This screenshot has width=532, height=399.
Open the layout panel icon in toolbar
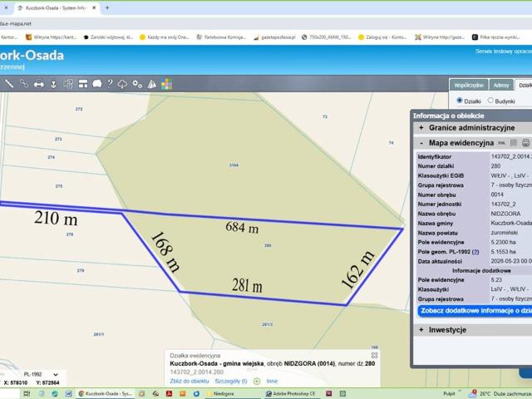tap(83, 84)
